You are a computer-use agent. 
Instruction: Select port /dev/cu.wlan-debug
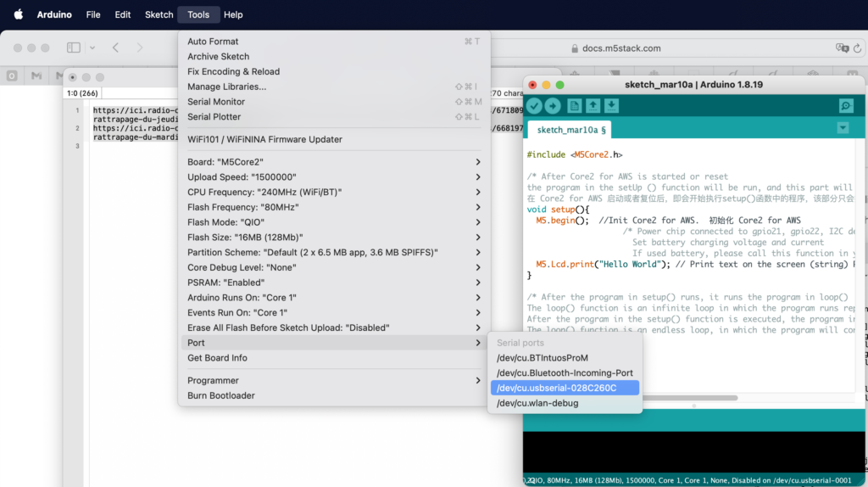pos(565,403)
